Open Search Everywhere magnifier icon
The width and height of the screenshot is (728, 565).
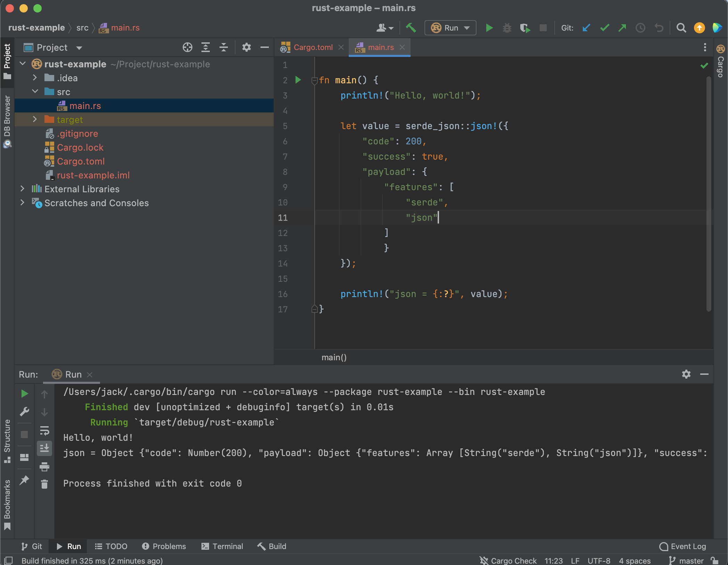(681, 28)
